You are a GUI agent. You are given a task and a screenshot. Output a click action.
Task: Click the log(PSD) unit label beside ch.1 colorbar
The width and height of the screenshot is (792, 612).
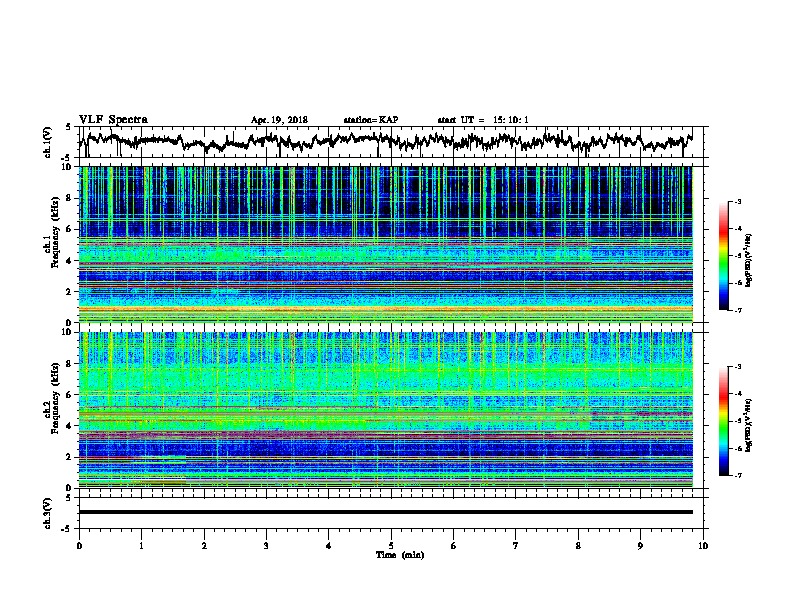coord(748,261)
